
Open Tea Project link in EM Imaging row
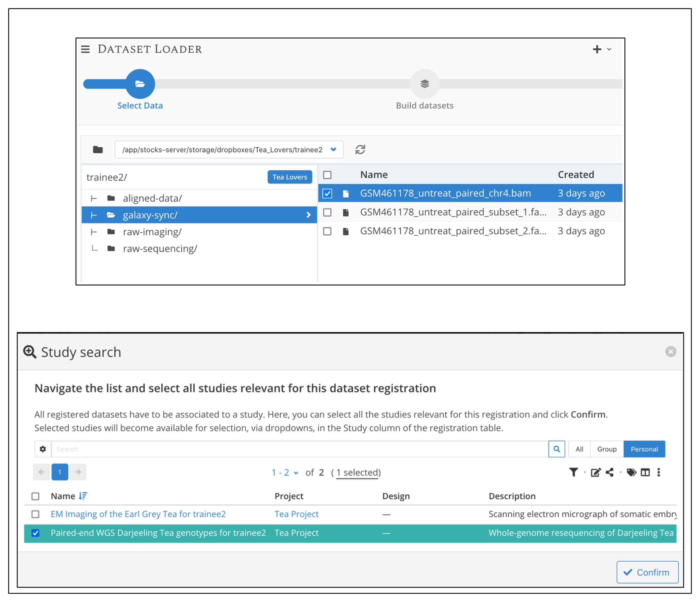[296, 514]
